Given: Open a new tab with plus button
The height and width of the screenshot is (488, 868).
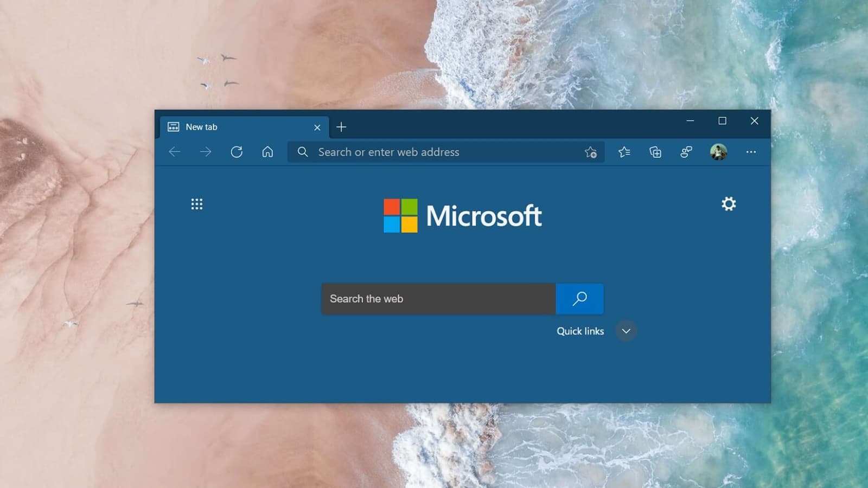Looking at the screenshot, I should pos(341,127).
